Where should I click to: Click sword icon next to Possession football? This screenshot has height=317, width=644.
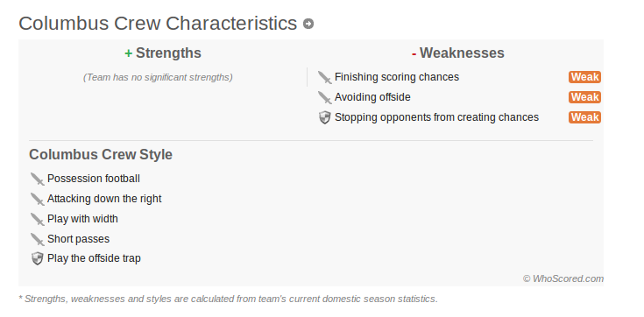pyautogui.click(x=38, y=179)
